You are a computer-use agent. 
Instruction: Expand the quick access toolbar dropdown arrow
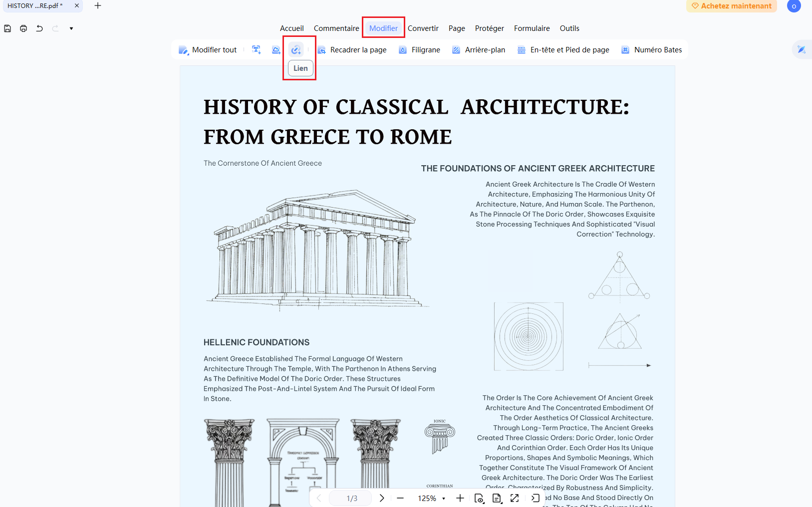click(x=71, y=28)
